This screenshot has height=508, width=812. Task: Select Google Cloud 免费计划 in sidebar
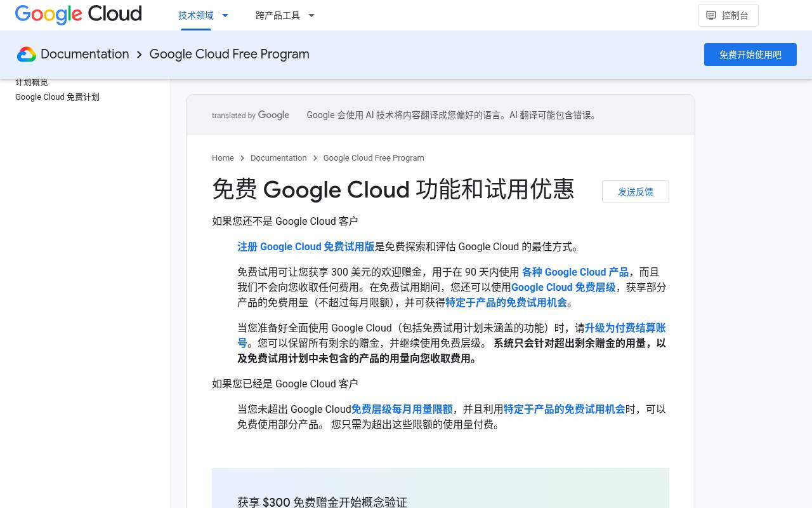tap(57, 97)
